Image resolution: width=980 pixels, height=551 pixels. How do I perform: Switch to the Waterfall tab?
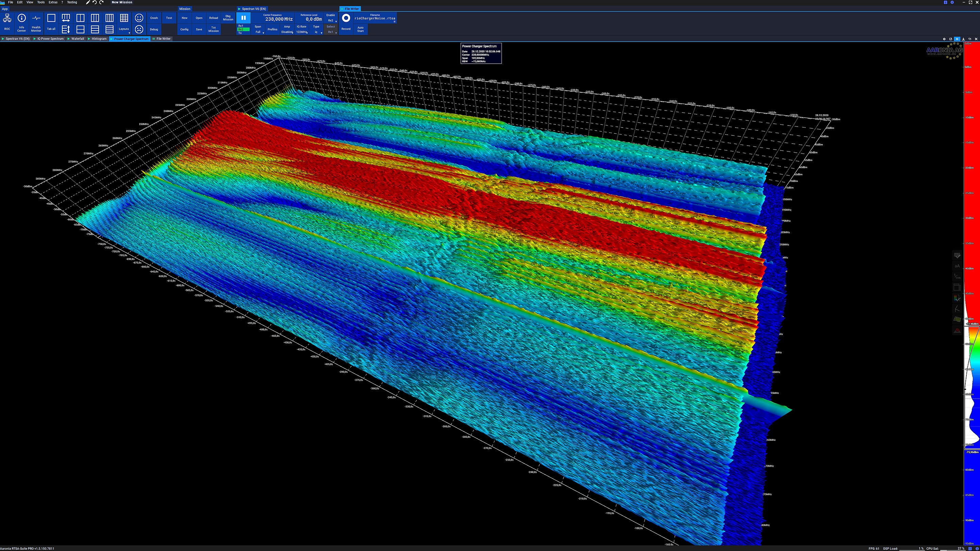pyautogui.click(x=78, y=39)
